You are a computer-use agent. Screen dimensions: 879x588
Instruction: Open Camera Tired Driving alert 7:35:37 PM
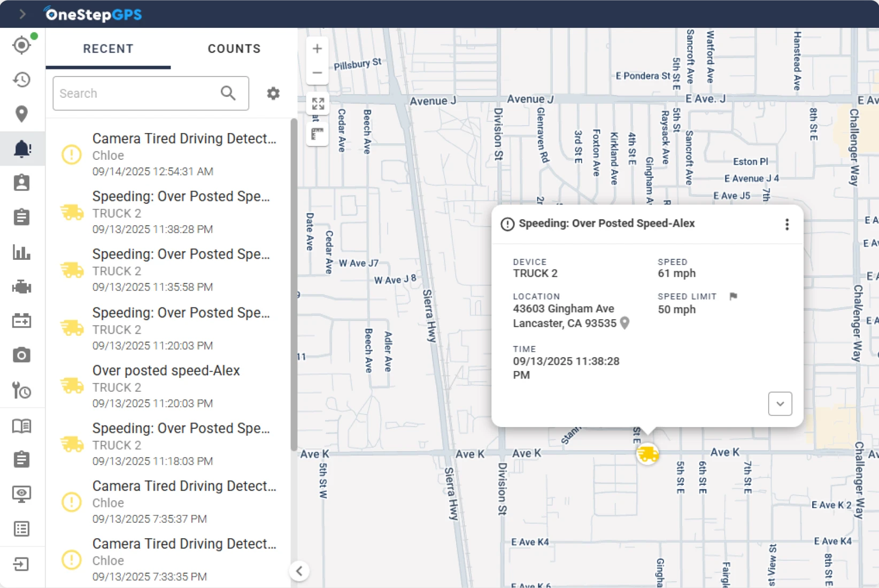point(169,502)
